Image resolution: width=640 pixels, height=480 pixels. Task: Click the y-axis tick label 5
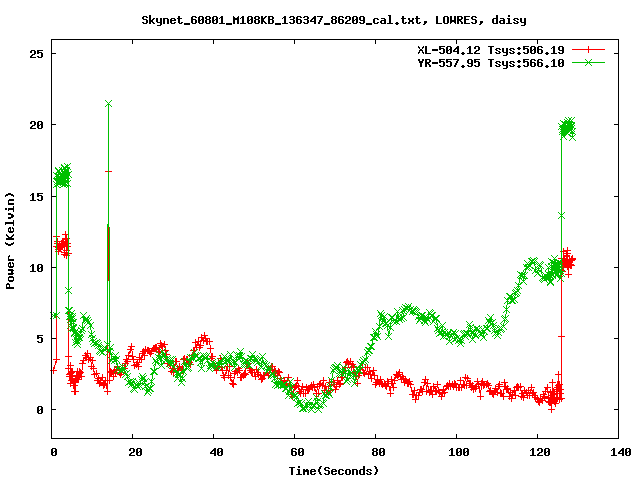point(40,339)
